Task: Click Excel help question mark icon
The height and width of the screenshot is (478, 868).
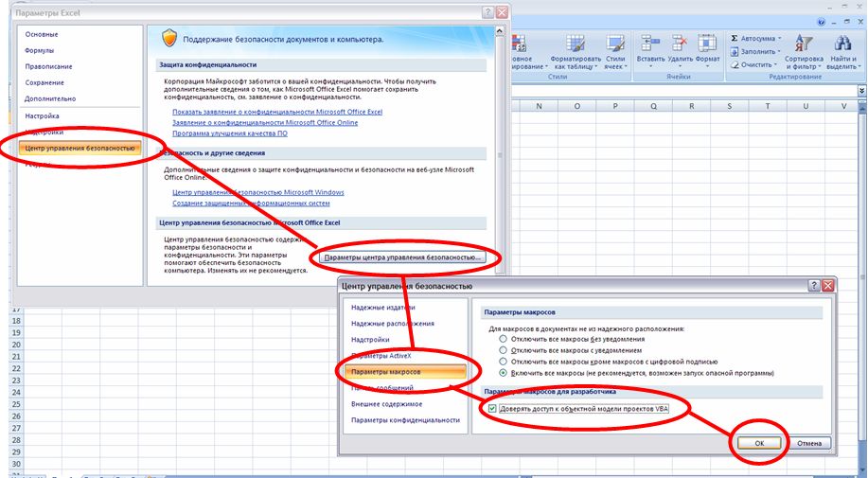Action: click(x=822, y=22)
